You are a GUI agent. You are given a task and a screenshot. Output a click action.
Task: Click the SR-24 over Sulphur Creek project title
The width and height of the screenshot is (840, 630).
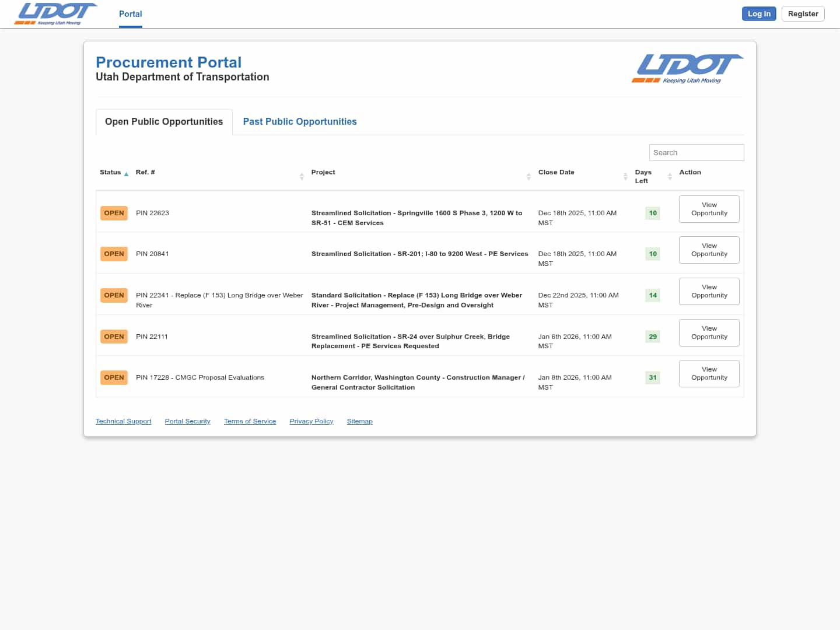tap(411, 341)
